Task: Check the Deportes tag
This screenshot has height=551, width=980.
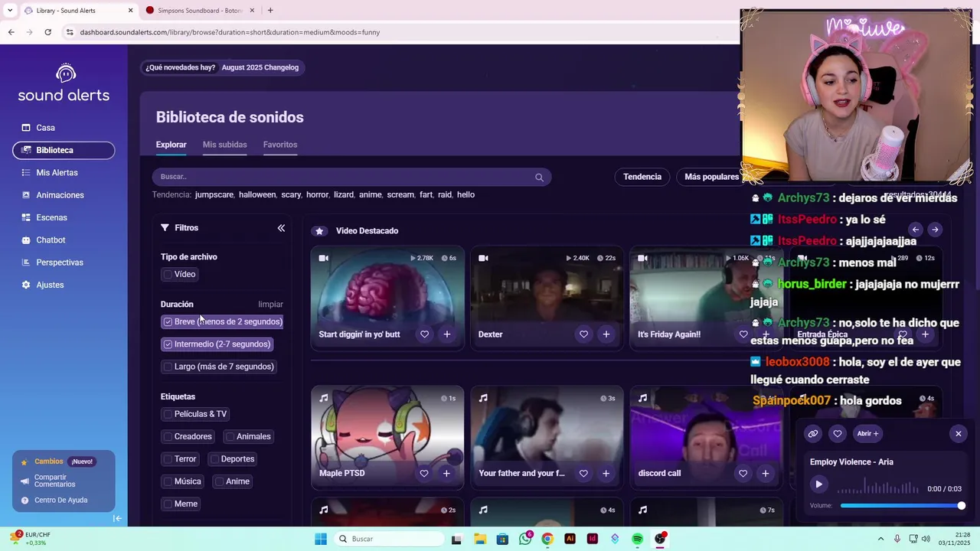Action: 214,459
